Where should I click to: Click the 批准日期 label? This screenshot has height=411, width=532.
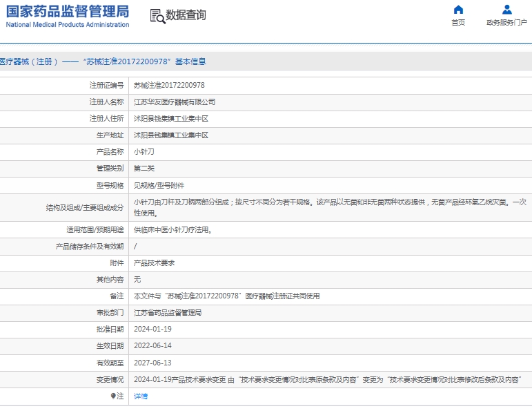[x=110, y=329]
